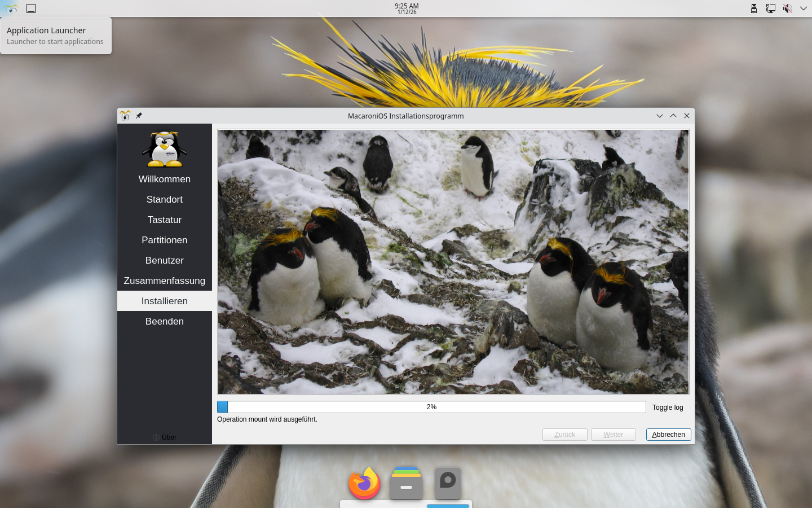Click the MacaroniOS penguin logo in sidebar
812x508 pixels.
point(164,150)
